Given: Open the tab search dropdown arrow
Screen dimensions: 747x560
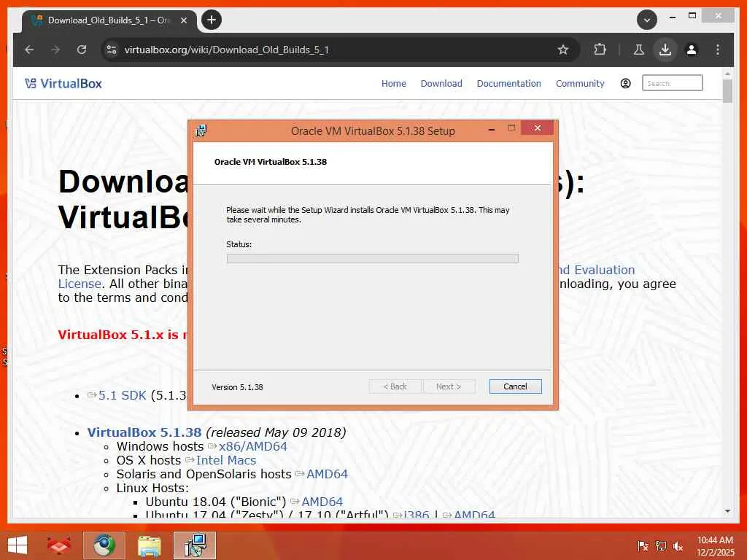Looking at the screenshot, I should coord(647,20).
